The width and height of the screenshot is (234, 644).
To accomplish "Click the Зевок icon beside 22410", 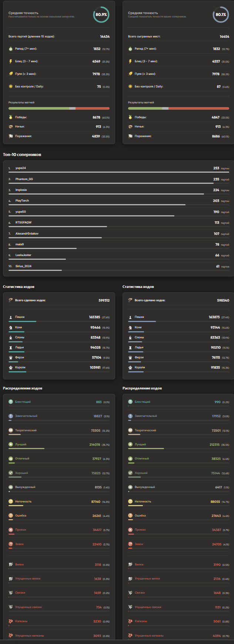I will [11, 544].
